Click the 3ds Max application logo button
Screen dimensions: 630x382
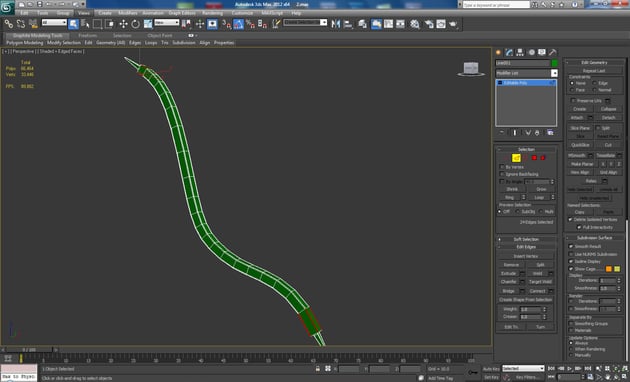coord(7,7)
